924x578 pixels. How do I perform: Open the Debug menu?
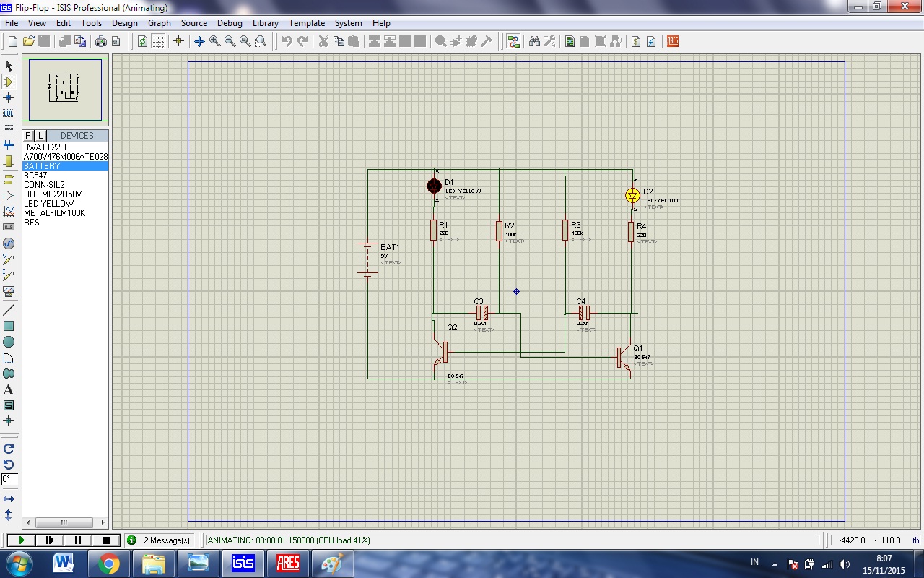[x=230, y=22]
